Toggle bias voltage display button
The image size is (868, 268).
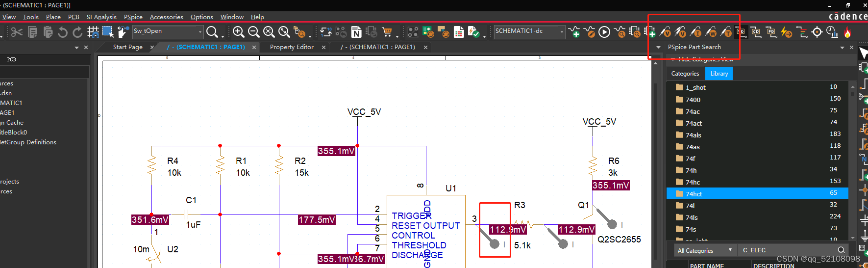pos(741,32)
